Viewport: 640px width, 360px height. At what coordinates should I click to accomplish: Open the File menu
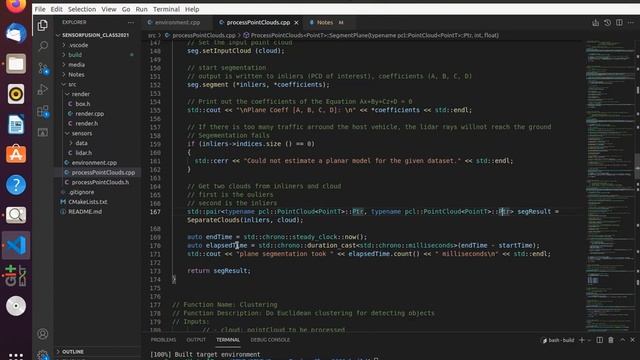point(40,9)
